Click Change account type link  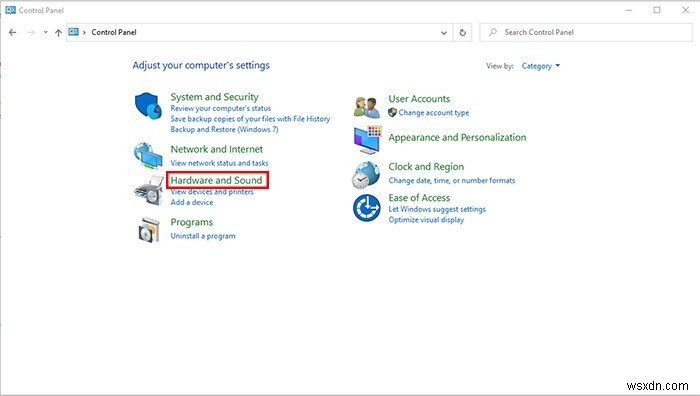[x=433, y=113]
